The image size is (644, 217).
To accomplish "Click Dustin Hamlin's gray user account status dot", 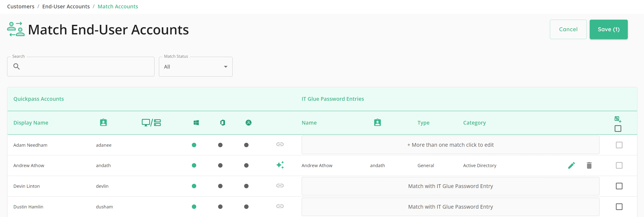I will pyautogui.click(x=246, y=207).
